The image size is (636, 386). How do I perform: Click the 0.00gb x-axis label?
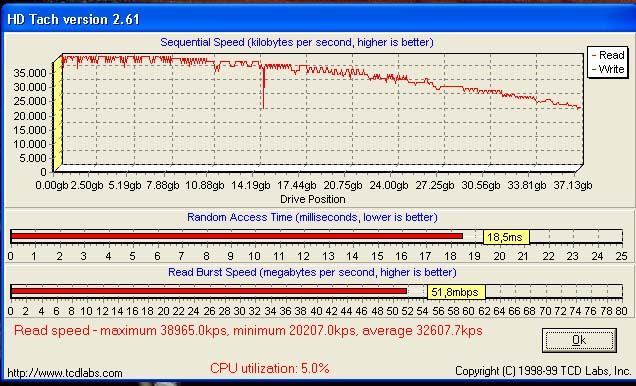point(52,186)
